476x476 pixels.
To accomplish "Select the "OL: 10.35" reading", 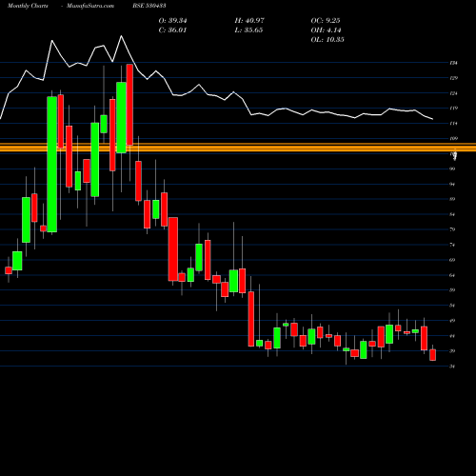I will click(x=327, y=40).
